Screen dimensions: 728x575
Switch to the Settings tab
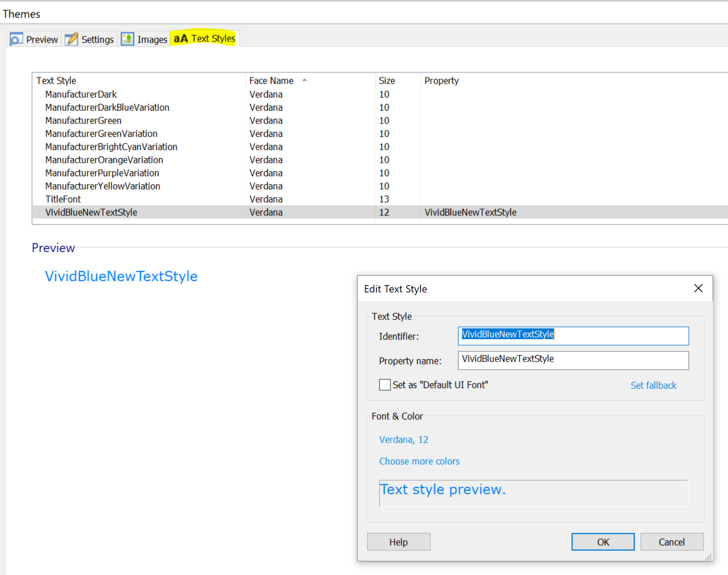point(97,39)
